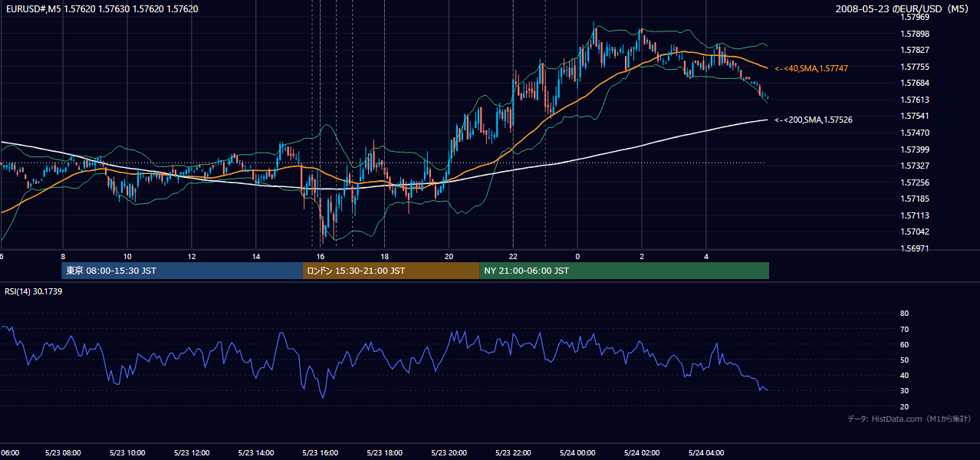Click the RSI 50 level label
This screenshot has height=460, width=980.
(904, 360)
